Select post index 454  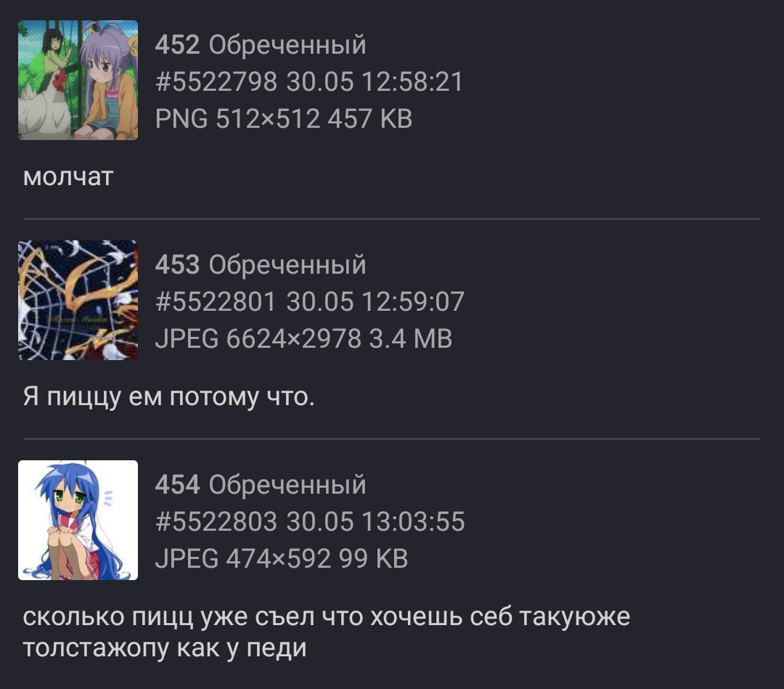click(178, 484)
